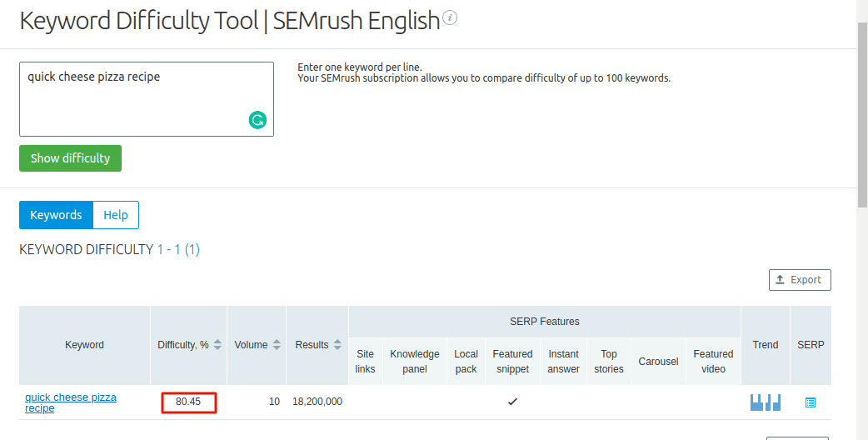Viewport: 868px width, 440px height.
Task: Open the quick cheese pizza recipe link
Action: pyautogui.click(x=71, y=403)
